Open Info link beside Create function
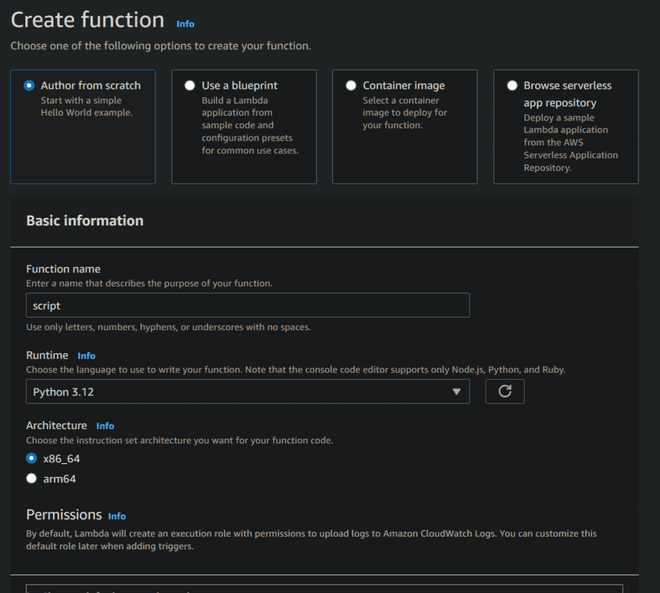The width and height of the screenshot is (660, 593). pyautogui.click(x=185, y=23)
